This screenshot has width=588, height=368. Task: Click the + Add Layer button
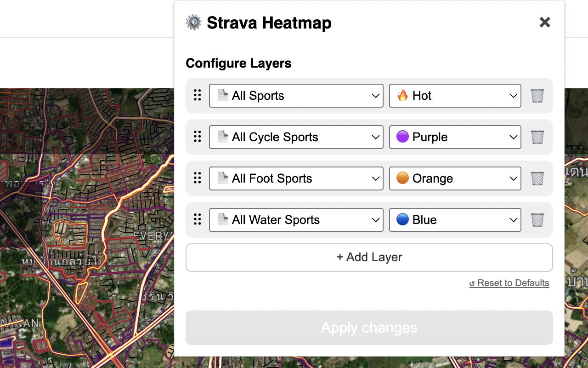(x=369, y=258)
